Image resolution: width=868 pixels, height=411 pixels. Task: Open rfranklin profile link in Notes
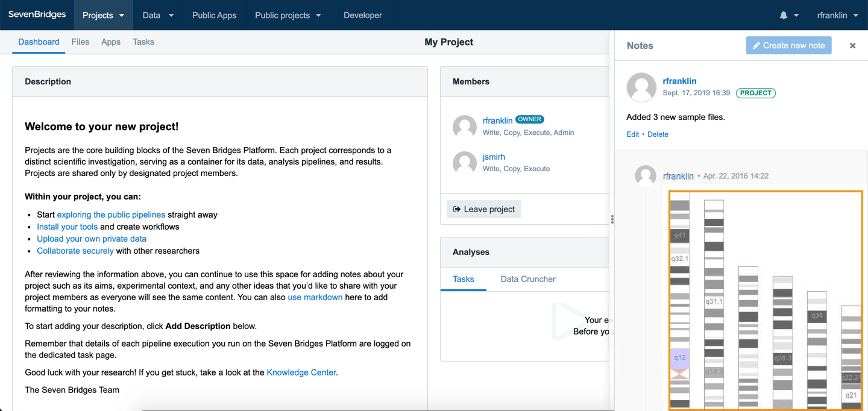[679, 81]
